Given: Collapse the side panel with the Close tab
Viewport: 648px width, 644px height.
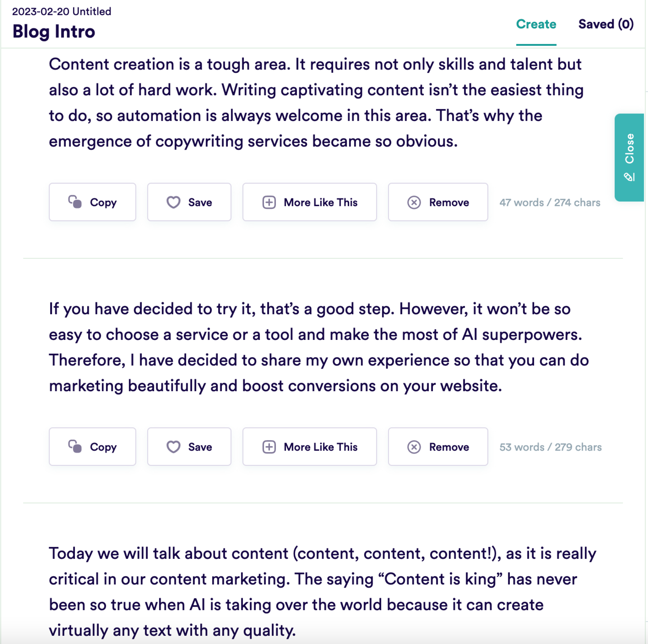Looking at the screenshot, I should pos(629,157).
